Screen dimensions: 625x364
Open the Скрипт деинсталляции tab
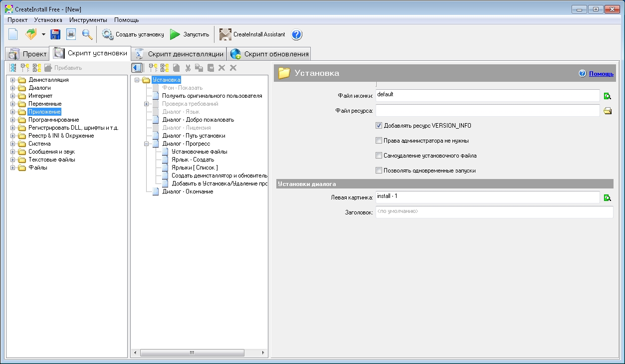point(179,54)
